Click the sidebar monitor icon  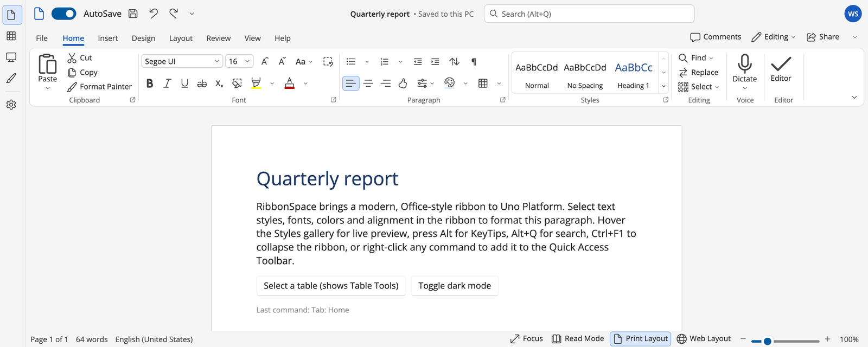coord(11,57)
